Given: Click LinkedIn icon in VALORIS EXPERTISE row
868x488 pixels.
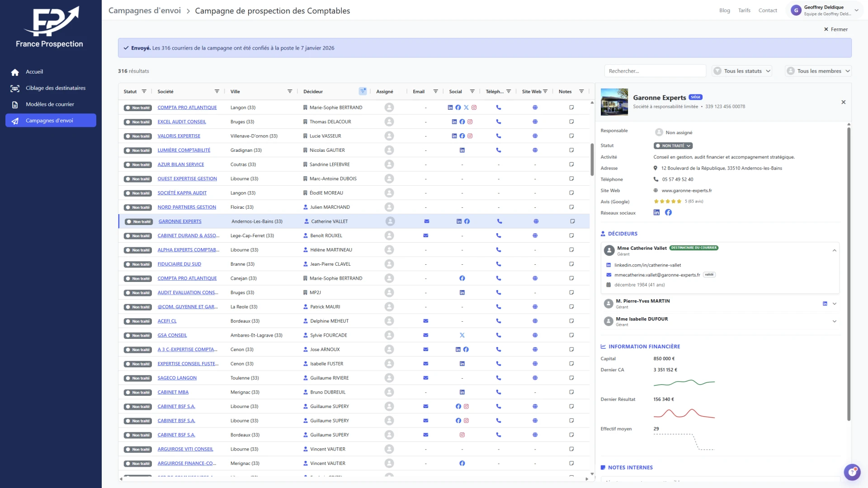Looking at the screenshot, I should [x=454, y=136].
